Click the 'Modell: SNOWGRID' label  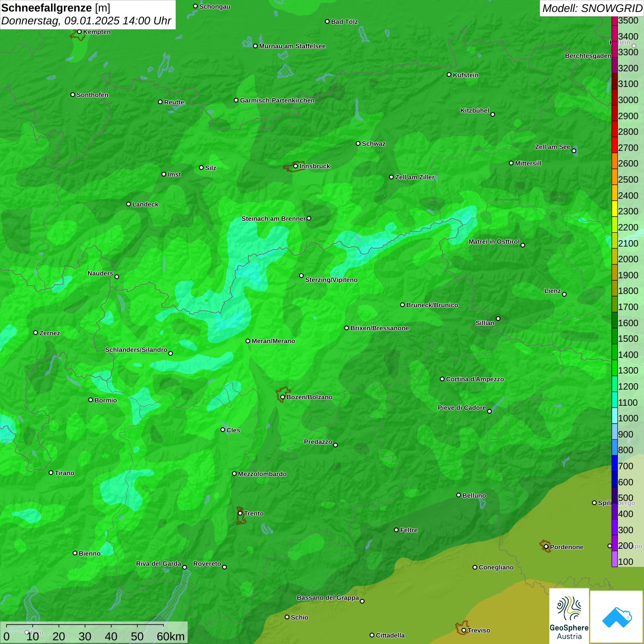click(x=592, y=8)
